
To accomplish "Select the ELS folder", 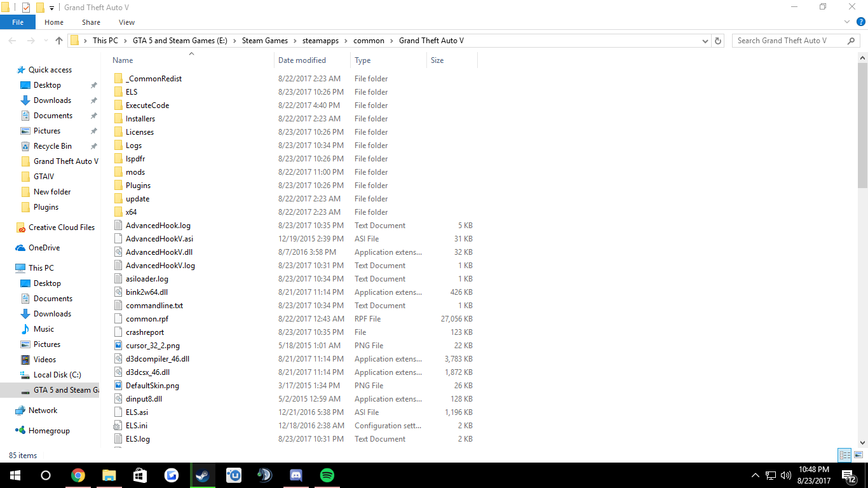I will pyautogui.click(x=132, y=92).
